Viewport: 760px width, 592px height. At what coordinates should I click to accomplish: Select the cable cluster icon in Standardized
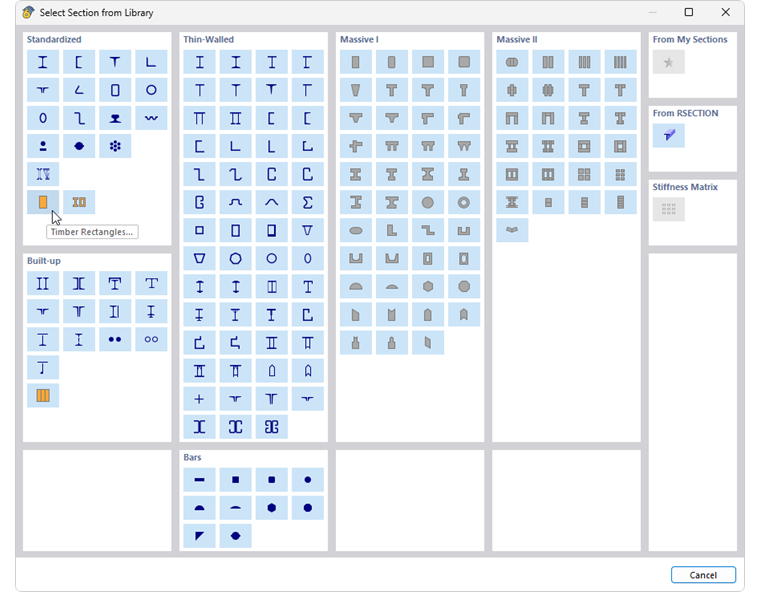115,146
